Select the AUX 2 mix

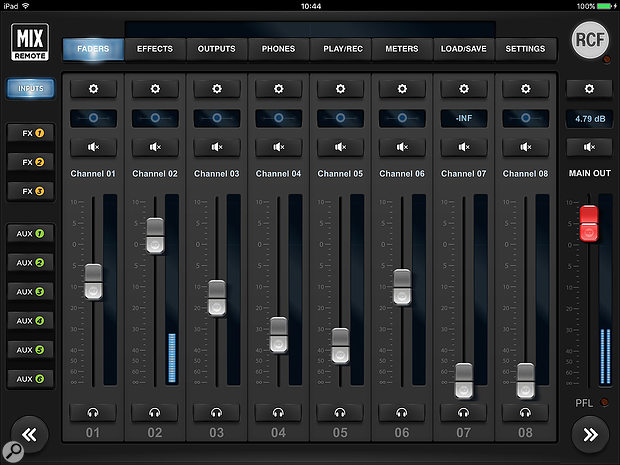tap(30, 263)
